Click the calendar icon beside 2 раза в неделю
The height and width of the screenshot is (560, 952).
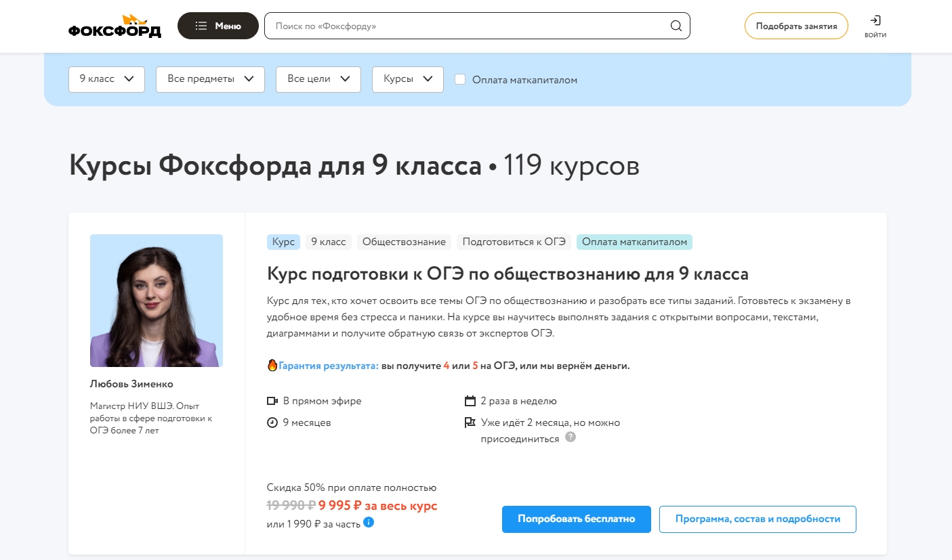(470, 401)
